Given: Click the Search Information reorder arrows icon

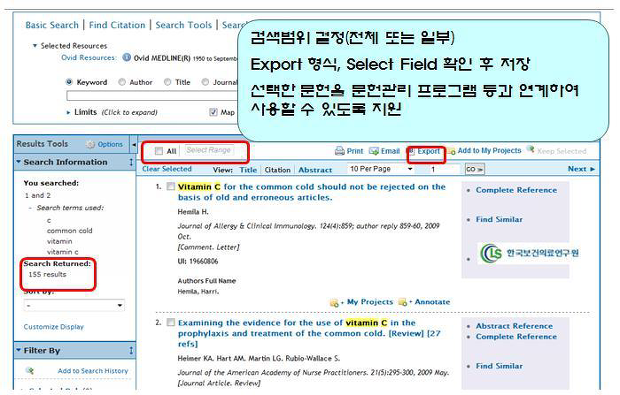Looking at the screenshot, I should 131,162.
